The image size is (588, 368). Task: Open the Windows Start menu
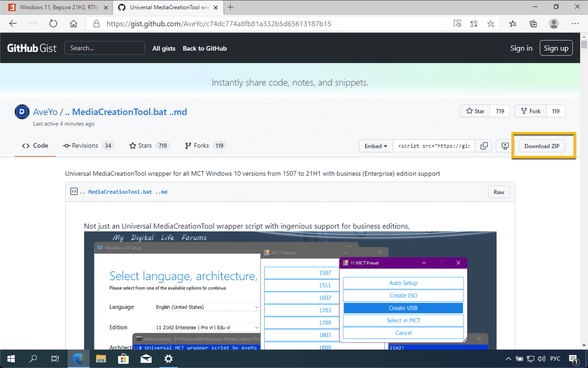[11, 359]
